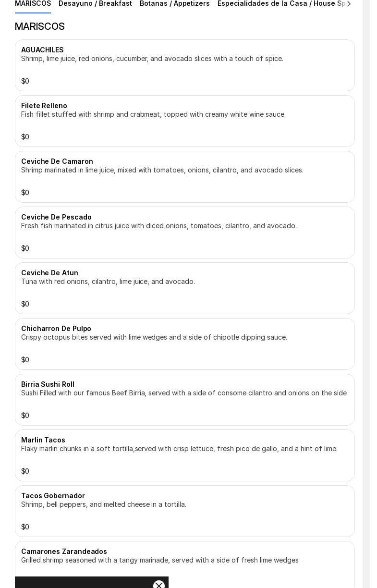
Task: Open the AGUACHILES menu item
Action: pos(185,65)
